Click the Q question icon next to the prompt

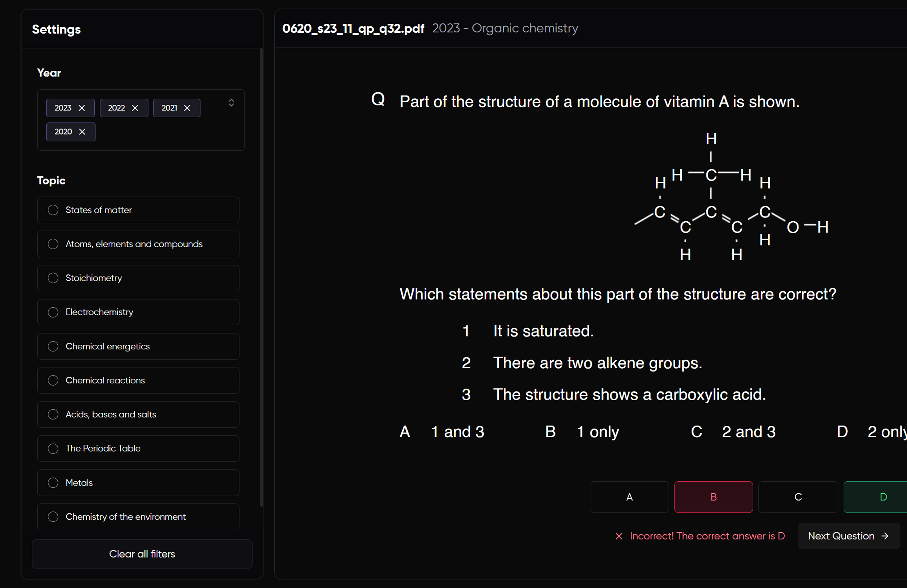[x=378, y=99]
